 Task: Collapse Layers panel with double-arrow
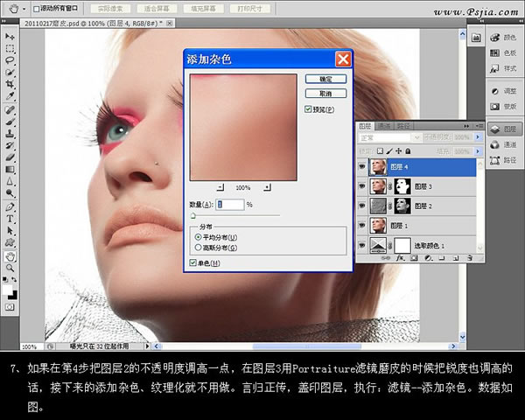466,126
